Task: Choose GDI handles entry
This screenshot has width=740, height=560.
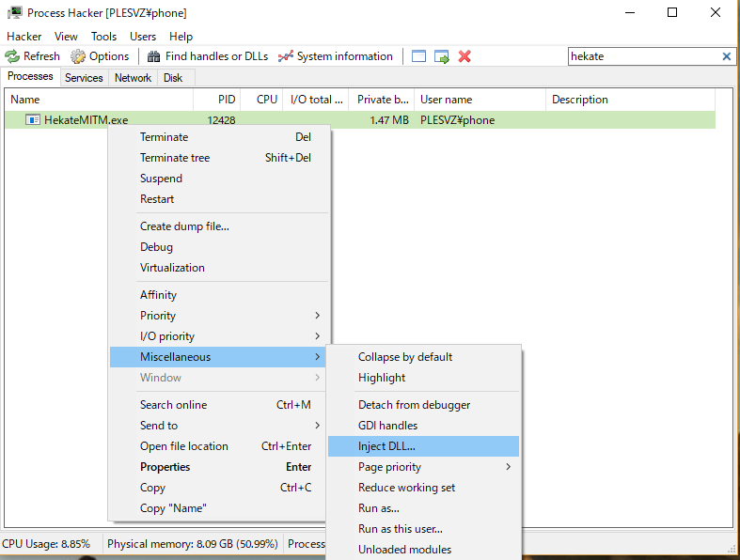Action: [x=423, y=426]
